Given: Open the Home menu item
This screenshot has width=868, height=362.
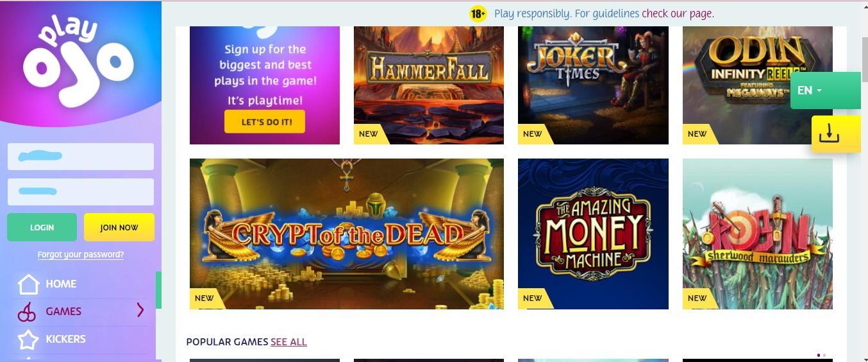Looking at the screenshot, I should click(61, 284).
